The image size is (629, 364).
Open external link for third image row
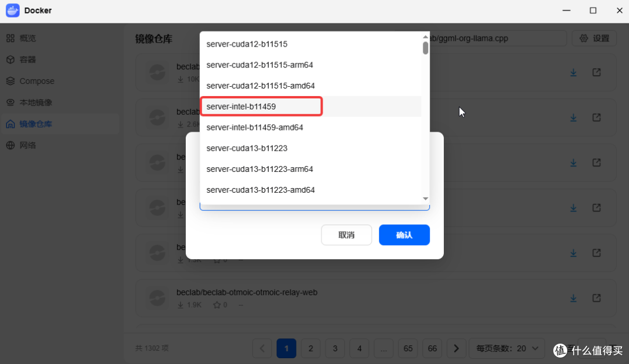coord(596,162)
